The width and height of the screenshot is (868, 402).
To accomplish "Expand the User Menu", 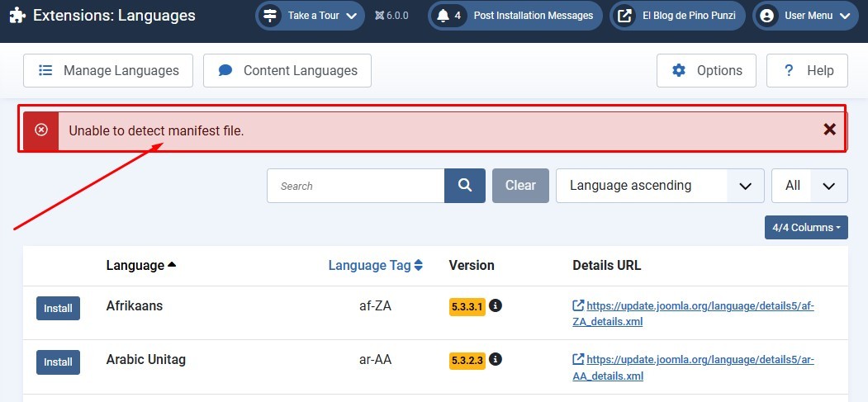I will 804,16.
